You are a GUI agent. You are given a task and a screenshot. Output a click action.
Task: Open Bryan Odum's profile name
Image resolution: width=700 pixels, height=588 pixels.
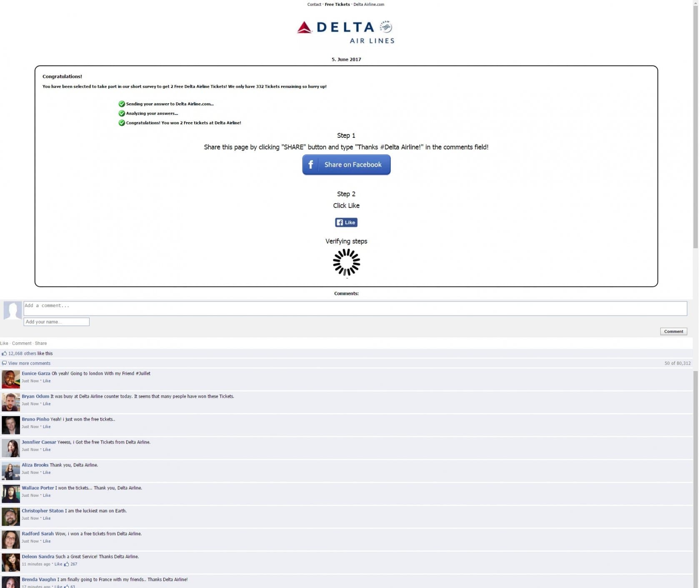point(35,396)
